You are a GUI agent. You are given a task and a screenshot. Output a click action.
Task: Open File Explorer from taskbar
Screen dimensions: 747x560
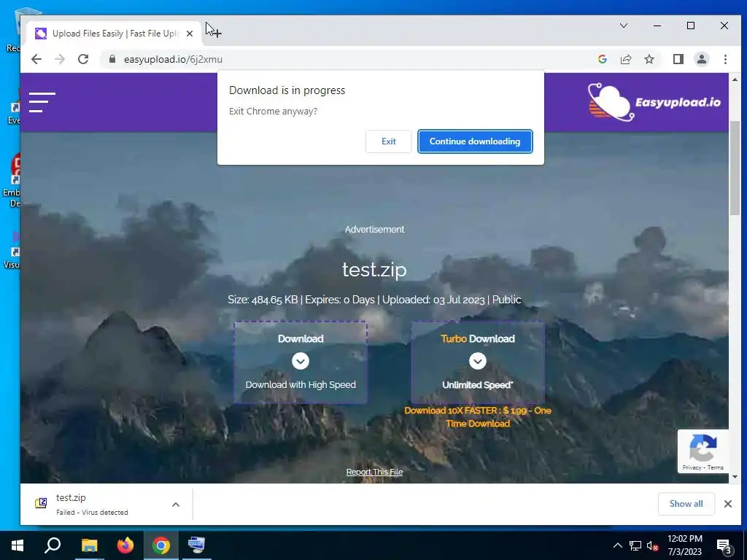click(89, 545)
